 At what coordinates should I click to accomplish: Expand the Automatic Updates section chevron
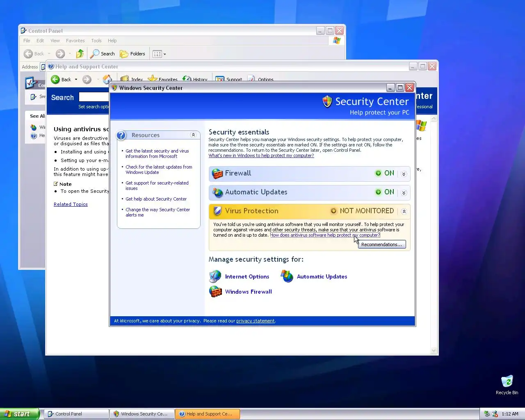click(404, 193)
